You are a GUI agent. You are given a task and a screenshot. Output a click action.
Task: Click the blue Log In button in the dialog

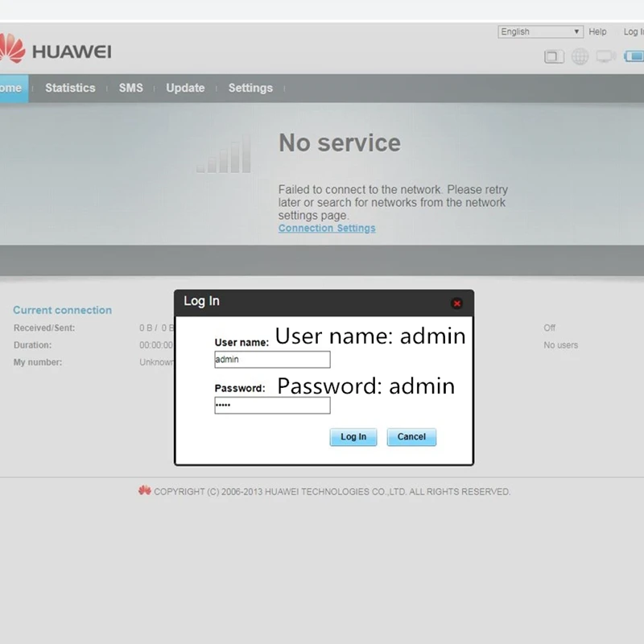(353, 436)
